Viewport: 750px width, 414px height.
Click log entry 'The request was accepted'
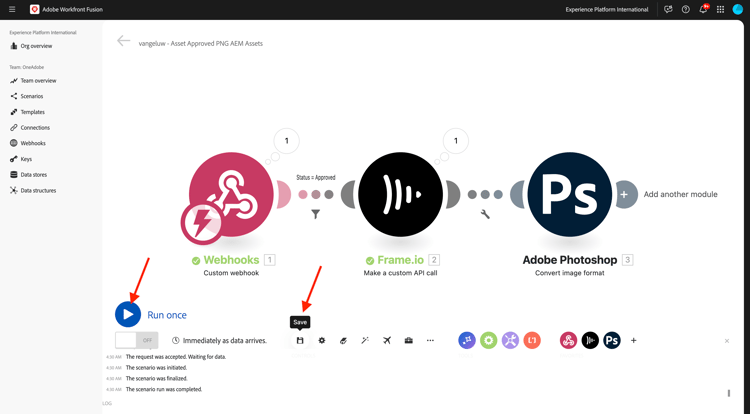coord(176,357)
